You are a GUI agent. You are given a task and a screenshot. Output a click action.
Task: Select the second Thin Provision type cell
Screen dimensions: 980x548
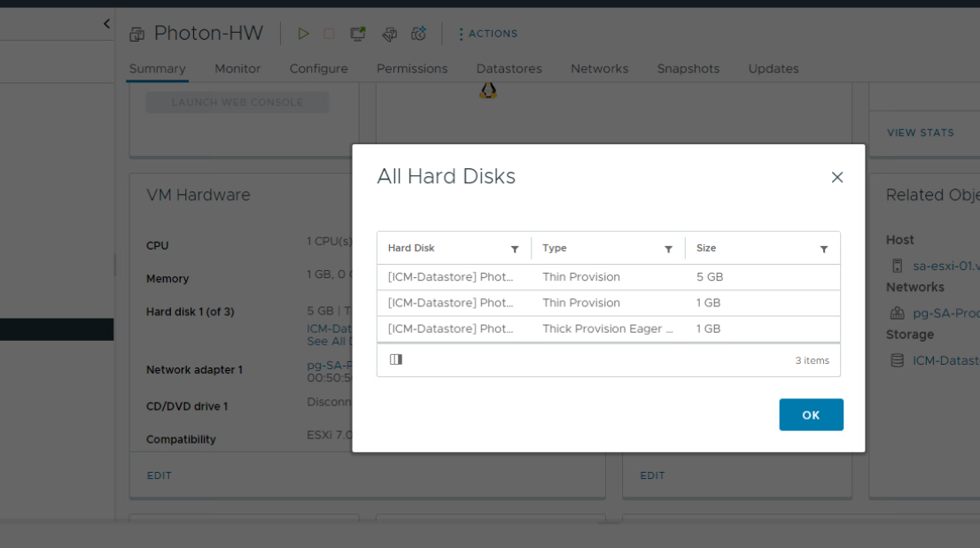pyautogui.click(x=581, y=303)
